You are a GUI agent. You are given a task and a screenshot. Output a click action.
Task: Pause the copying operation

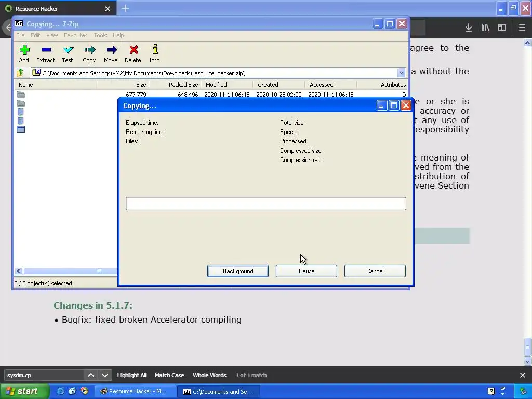[307, 271]
